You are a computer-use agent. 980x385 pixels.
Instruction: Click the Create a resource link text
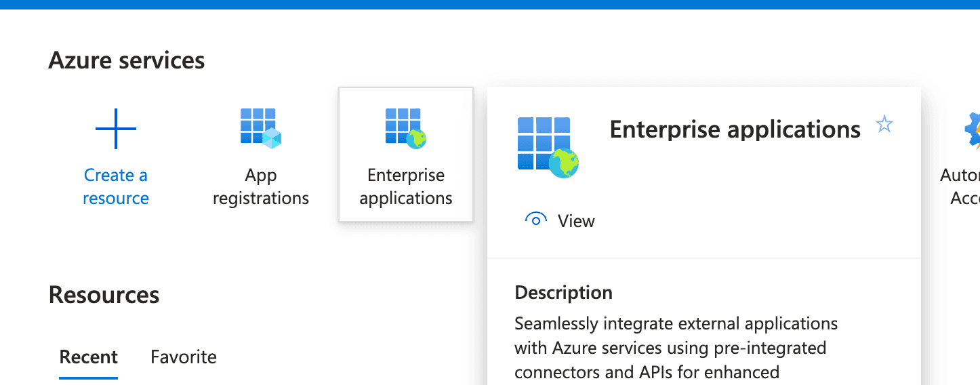116,186
